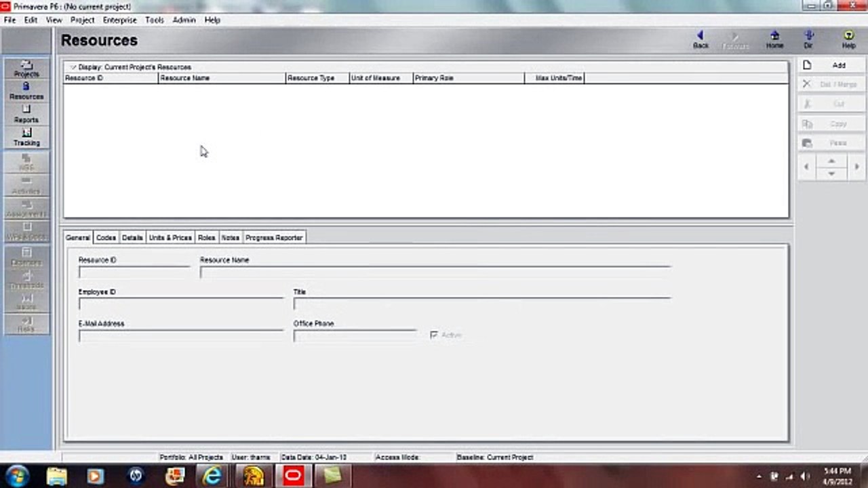Sort by Resource Type column header

[x=317, y=78]
